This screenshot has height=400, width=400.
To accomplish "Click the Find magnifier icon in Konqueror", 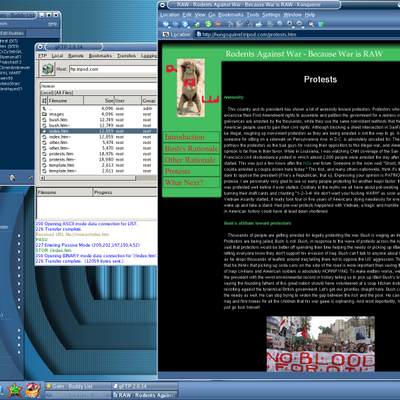I will click(280, 24).
